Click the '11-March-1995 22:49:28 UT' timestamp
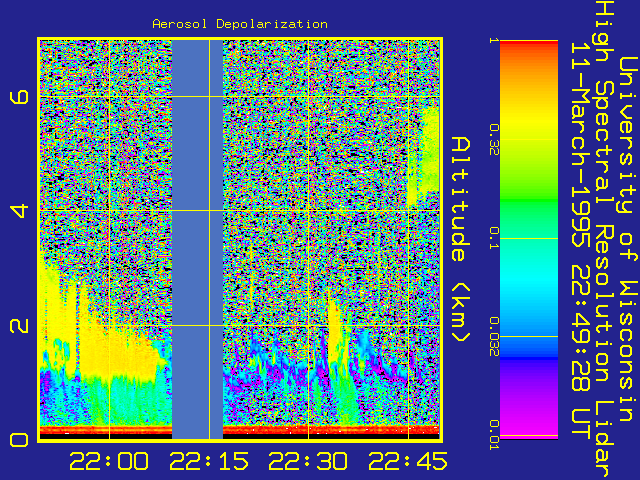 click(581, 239)
